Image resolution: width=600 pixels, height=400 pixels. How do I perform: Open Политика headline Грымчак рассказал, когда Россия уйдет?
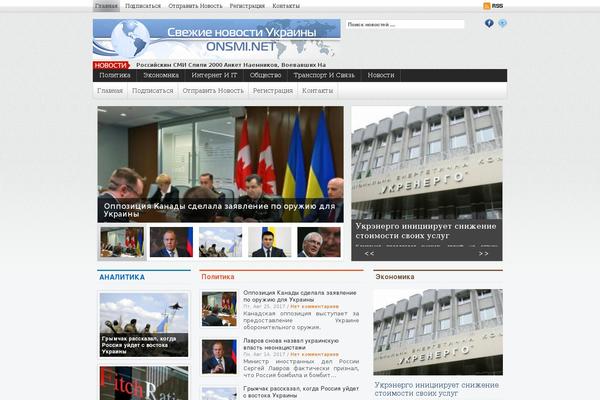(301, 392)
